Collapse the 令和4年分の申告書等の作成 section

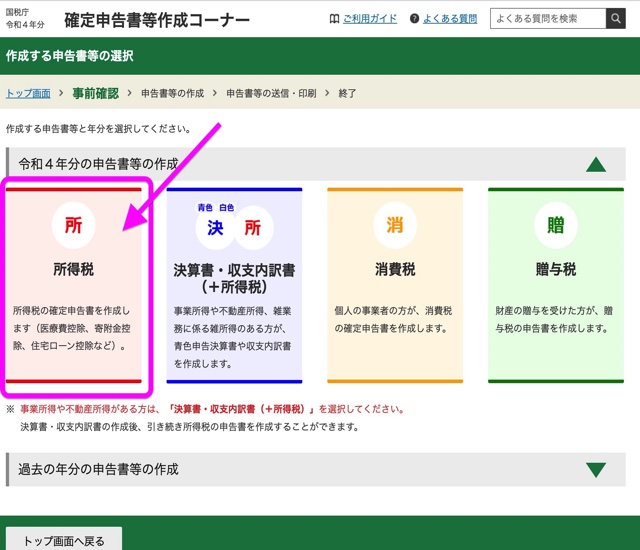click(x=596, y=164)
